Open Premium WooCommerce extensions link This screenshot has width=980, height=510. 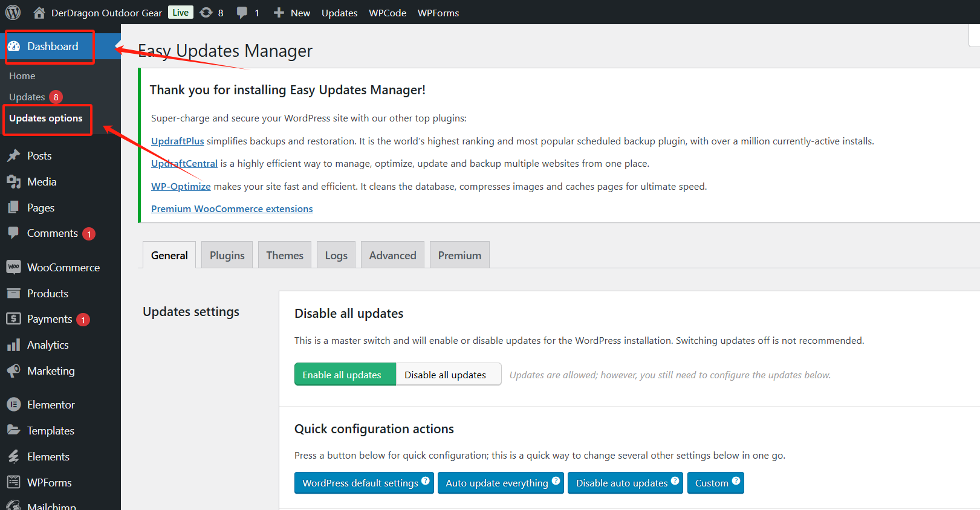(232, 208)
